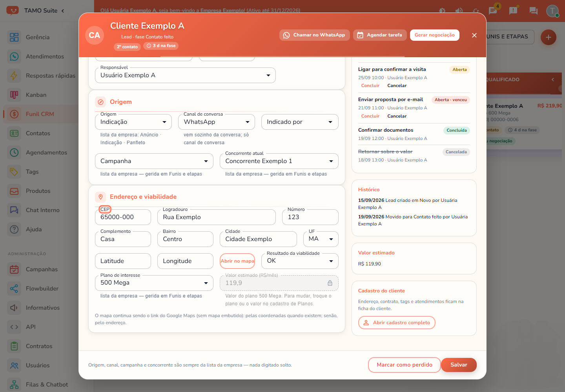
Task: Collapse the QUALIFICADO column in the background
Action: tap(553, 80)
